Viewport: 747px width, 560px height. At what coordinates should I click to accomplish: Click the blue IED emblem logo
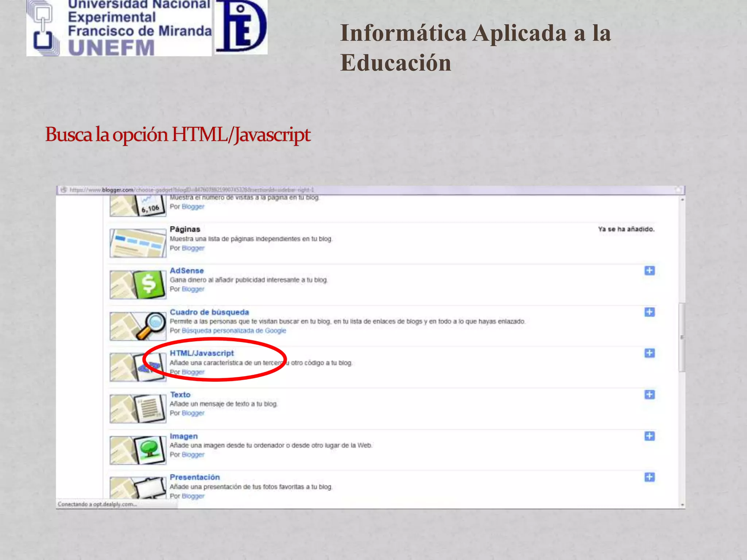point(241,27)
